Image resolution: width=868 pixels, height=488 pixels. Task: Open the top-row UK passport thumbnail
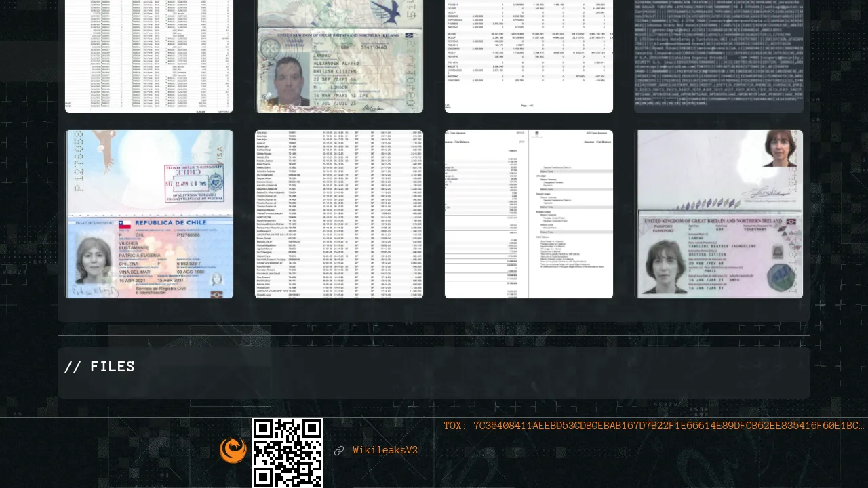pyautogui.click(x=339, y=56)
